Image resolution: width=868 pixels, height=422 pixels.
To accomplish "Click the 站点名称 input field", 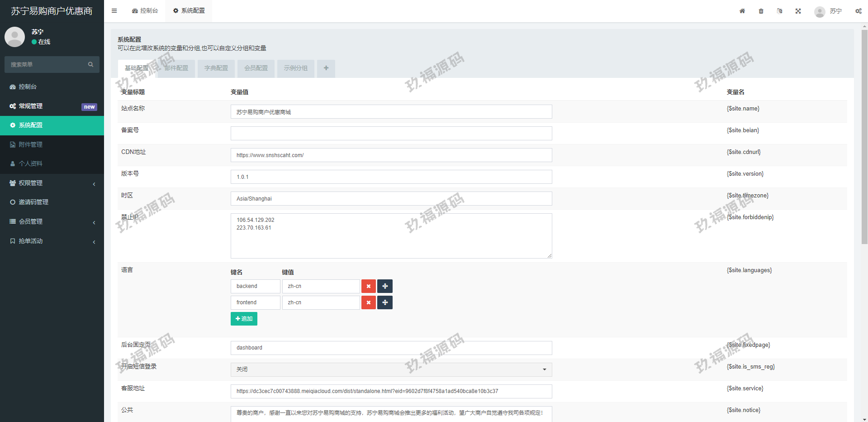I will coord(391,112).
